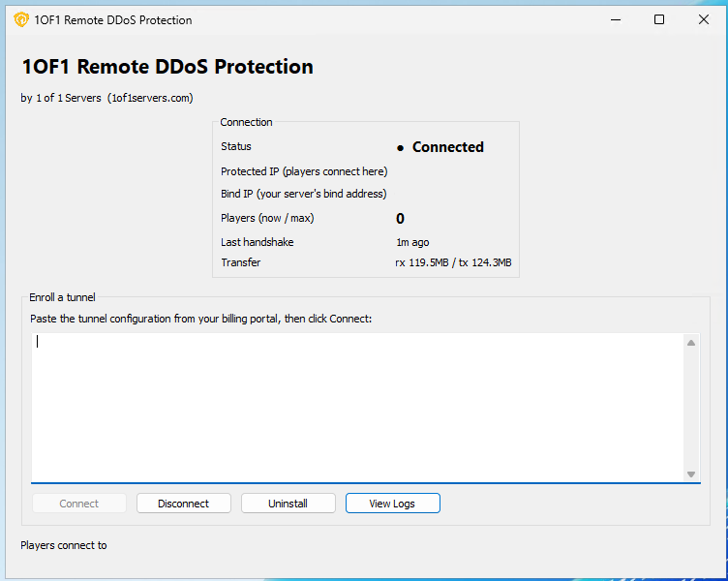
Task: Click "by 1 of 1 Servers (1of1servers.com)" text
Action: pos(106,98)
